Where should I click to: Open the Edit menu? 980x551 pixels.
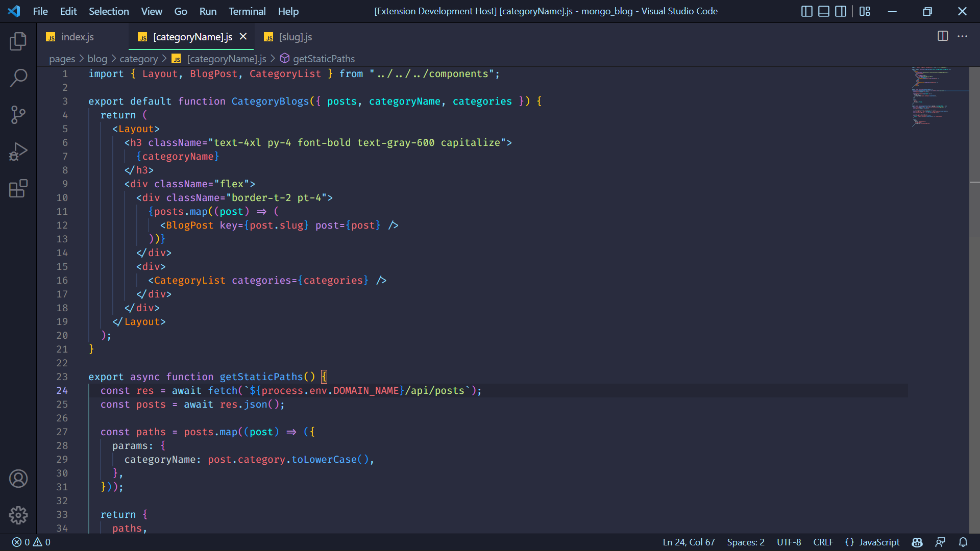coord(68,11)
